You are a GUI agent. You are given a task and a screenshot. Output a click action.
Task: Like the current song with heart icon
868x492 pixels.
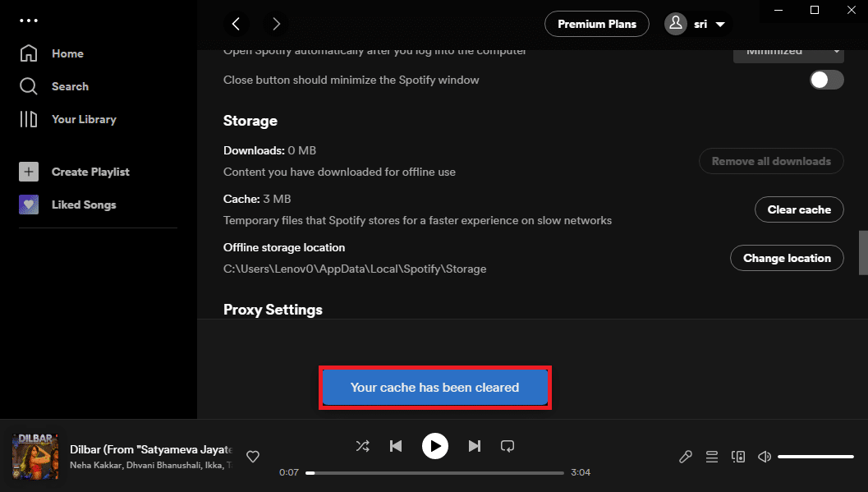(x=253, y=457)
